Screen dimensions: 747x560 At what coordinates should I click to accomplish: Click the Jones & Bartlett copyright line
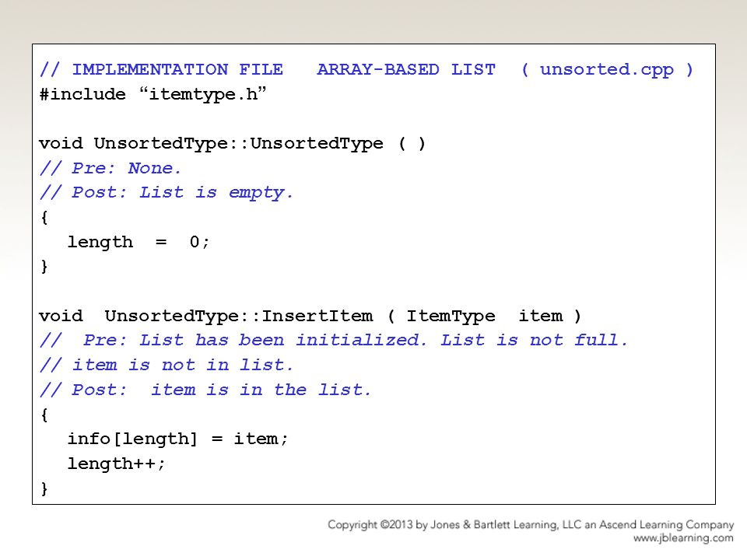tap(531, 525)
